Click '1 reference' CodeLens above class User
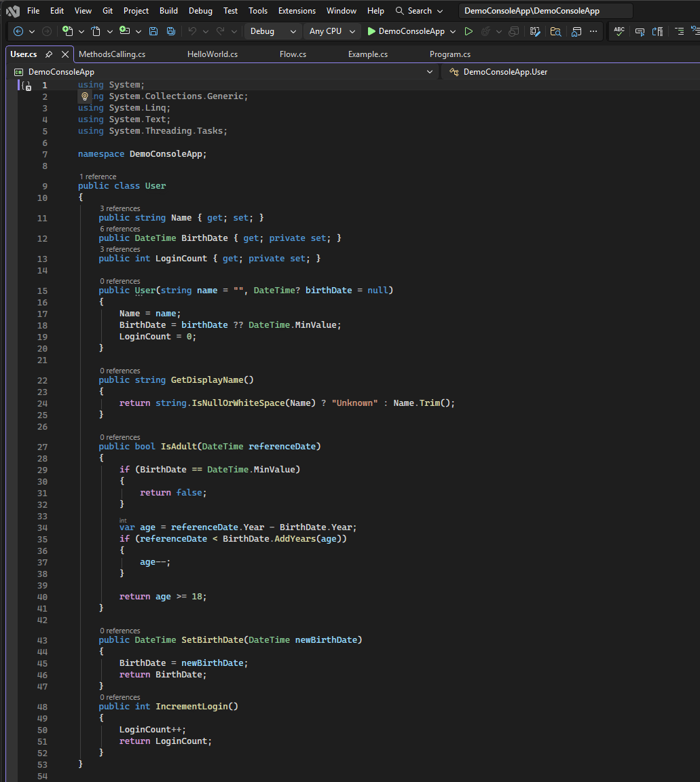 pyautogui.click(x=98, y=176)
